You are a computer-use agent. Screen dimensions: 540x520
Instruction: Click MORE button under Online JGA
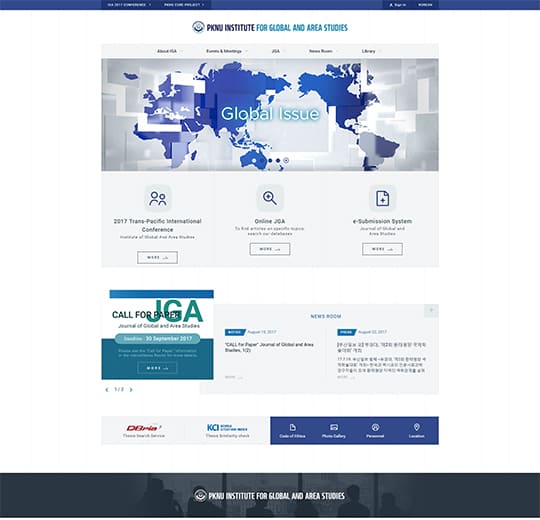click(x=270, y=249)
